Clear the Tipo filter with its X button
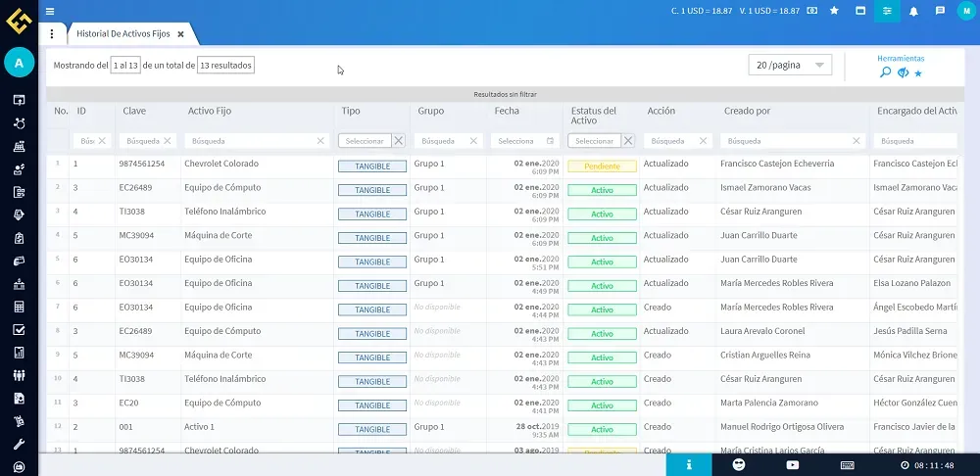Viewport: 980px width, 476px height. pos(398,141)
